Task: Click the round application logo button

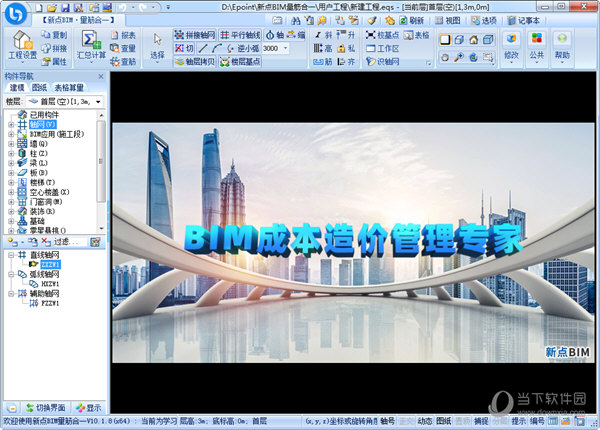Action: click(16, 14)
